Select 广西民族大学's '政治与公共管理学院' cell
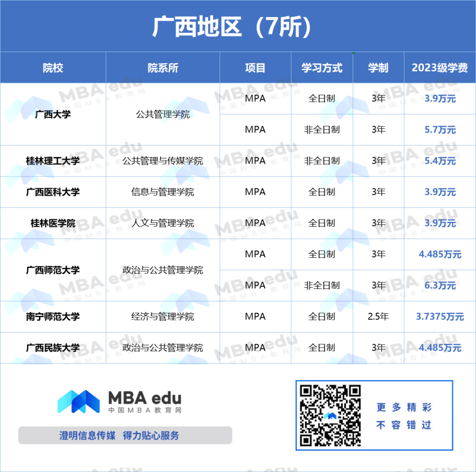The width and height of the screenshot is (476, 472). click(x=163, y=348)
